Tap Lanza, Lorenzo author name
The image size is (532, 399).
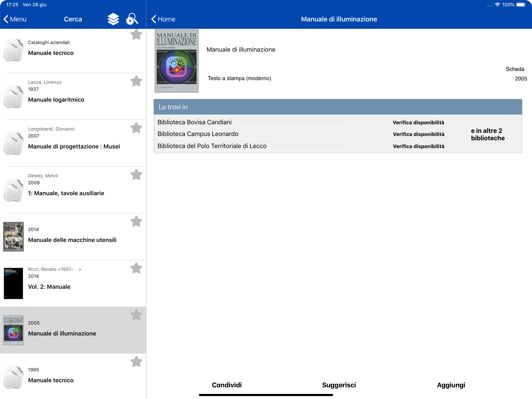click(44, 82)
